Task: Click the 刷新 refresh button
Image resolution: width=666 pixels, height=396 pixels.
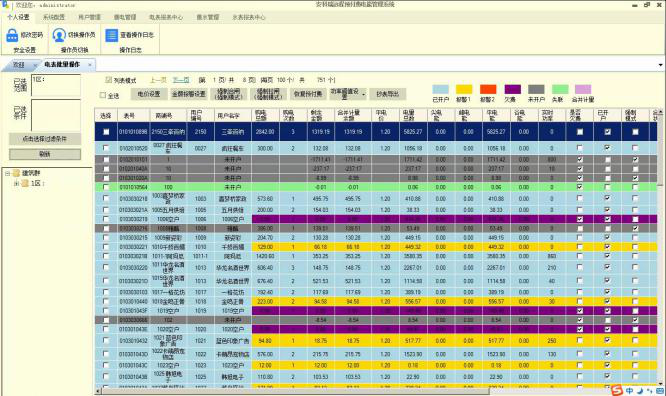Action: click(45, 154)
